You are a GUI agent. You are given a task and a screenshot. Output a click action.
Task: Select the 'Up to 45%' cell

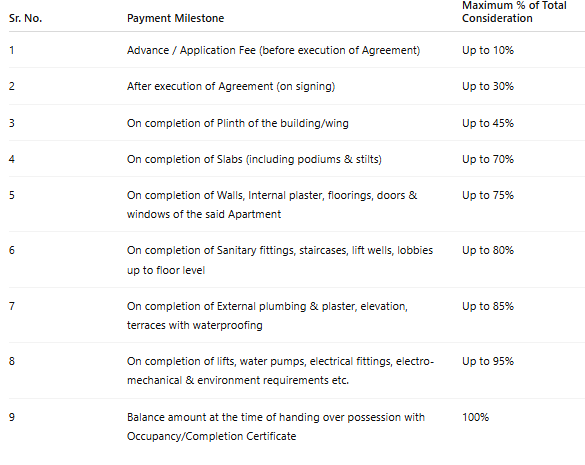tap(488, 123)
